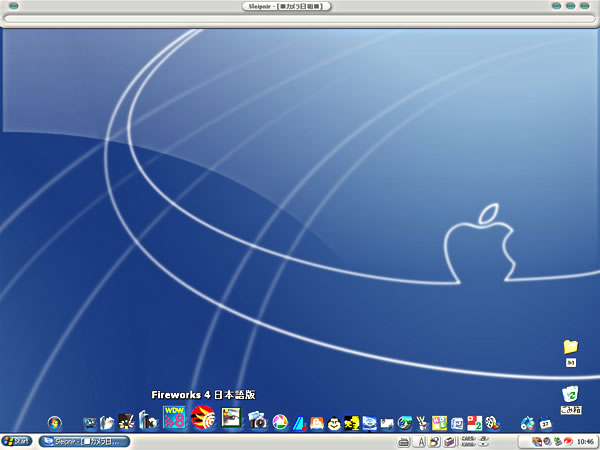Open the orange Blogger icon in dock
Screen dimensions: 600x450
pos(317,423)
